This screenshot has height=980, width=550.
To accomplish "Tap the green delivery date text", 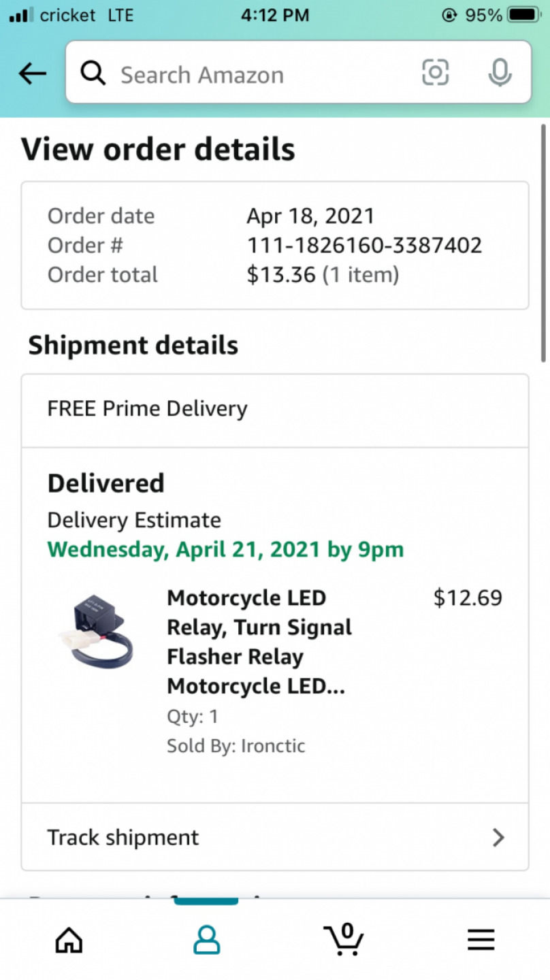I will [x=225, y=549].
